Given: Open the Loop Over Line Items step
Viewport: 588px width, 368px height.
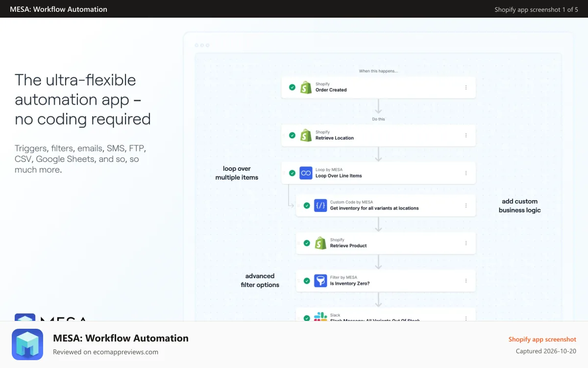Looking at the screenshot, I should pos(378,173).
